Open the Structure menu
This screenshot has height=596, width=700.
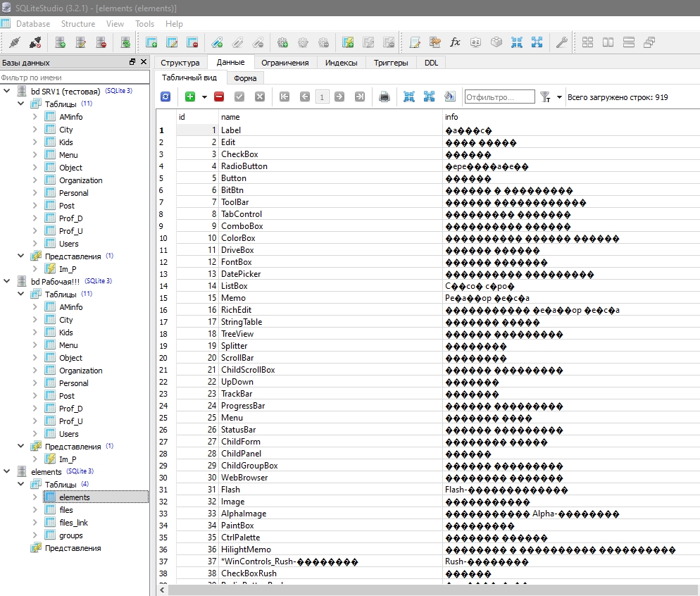click(x=77, y=24)
